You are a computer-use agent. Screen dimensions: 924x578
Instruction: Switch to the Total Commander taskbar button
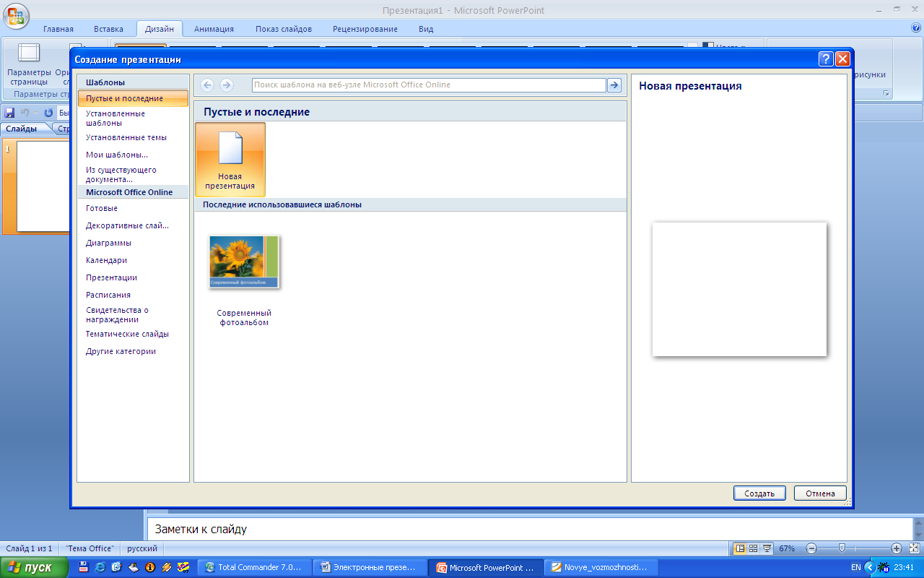point(255,567)
